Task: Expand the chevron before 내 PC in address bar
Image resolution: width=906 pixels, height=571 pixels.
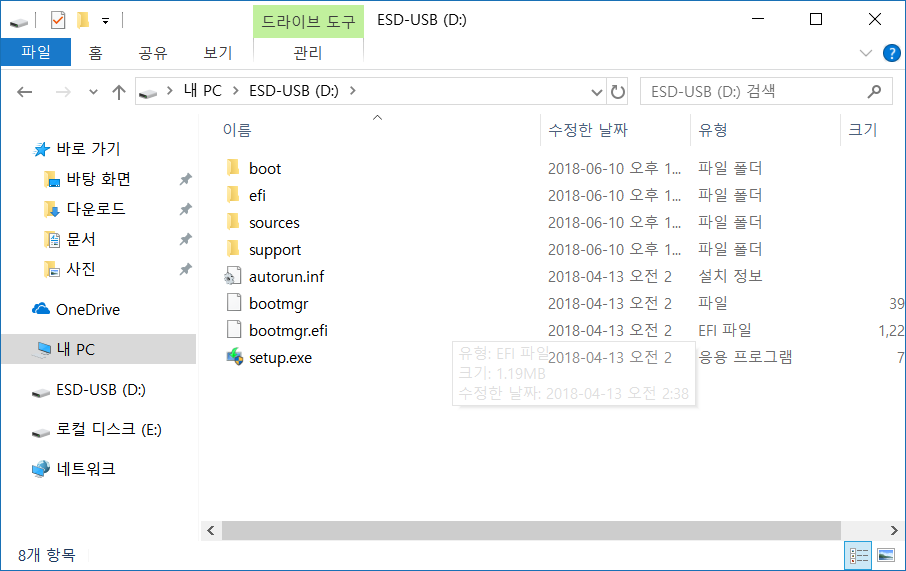Action: (x=170, y=91)
